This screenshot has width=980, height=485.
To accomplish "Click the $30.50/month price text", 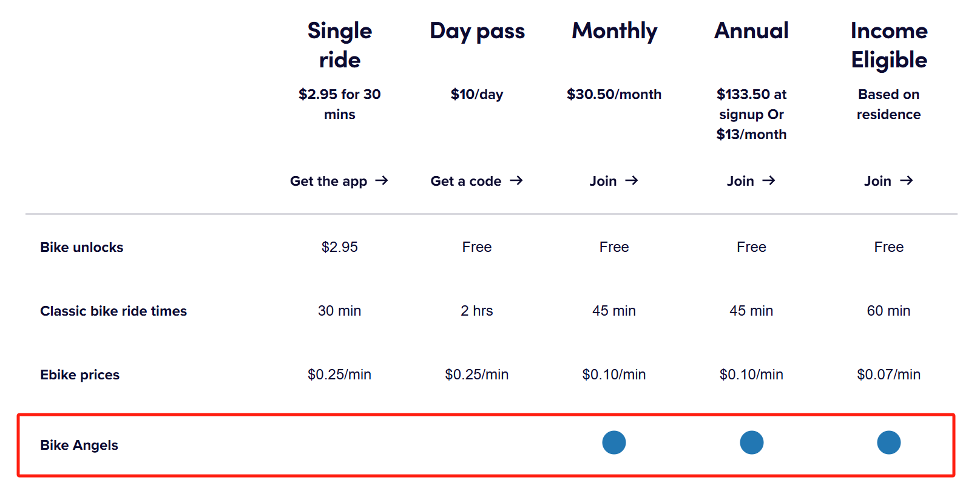I will (614, 94).
